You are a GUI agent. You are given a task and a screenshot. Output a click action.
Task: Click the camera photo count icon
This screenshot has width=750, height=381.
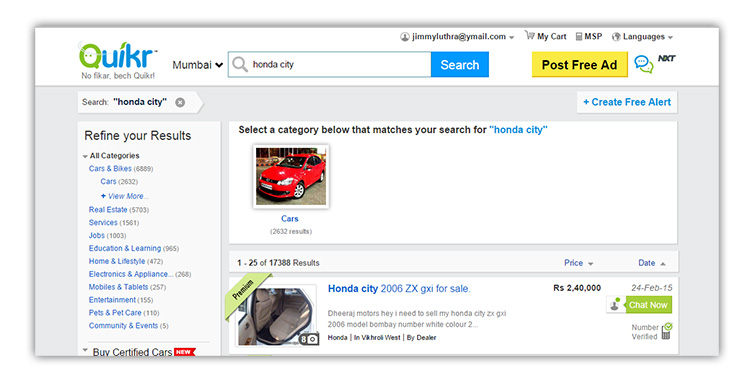309,339
